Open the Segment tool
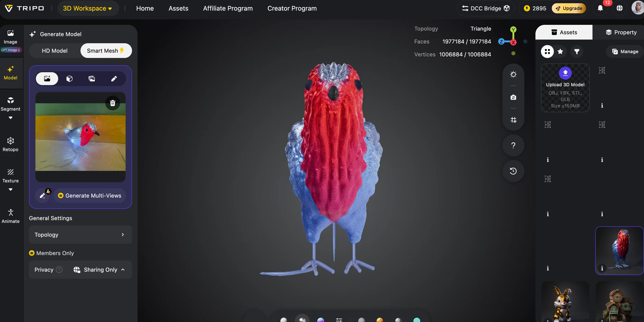Screen dimensions: 644x322 (10, 104)
